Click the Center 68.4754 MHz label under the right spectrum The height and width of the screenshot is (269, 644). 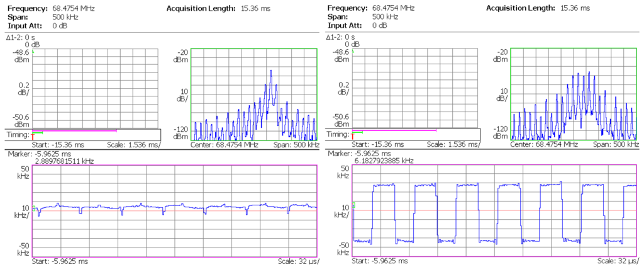coord(544,144)
